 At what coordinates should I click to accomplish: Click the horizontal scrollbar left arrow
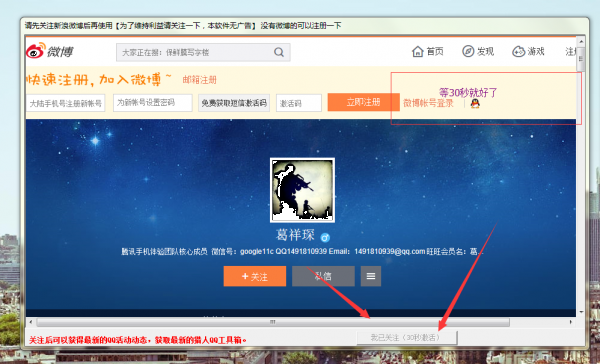click(31, 322)
